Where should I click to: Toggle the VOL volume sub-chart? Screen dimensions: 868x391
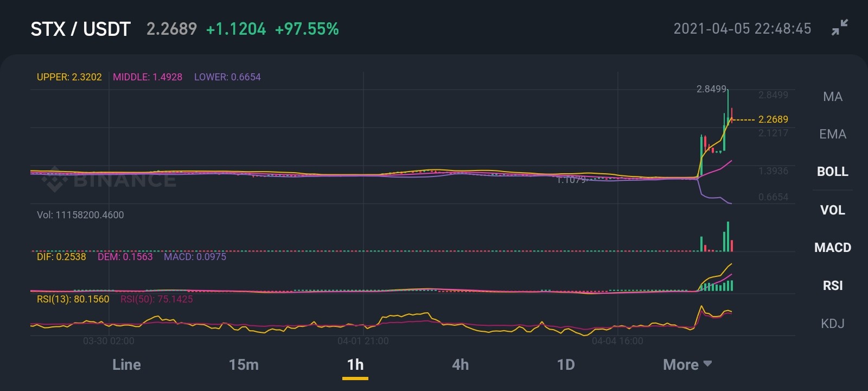[x=833, y=210]
